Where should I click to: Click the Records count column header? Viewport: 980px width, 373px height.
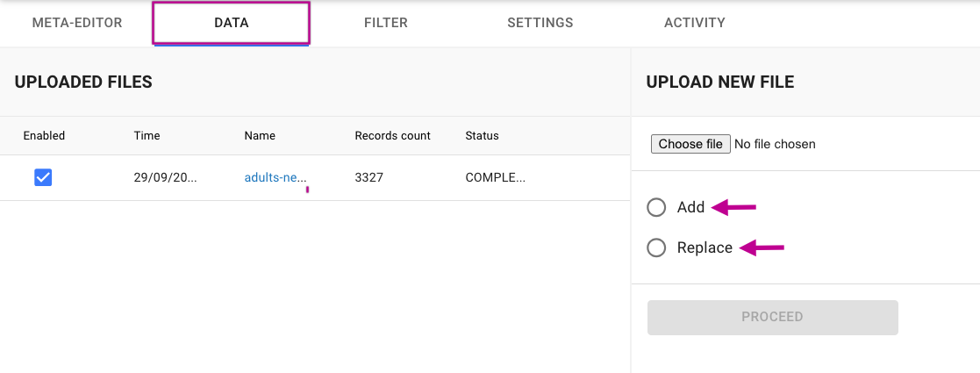(392, 136)
